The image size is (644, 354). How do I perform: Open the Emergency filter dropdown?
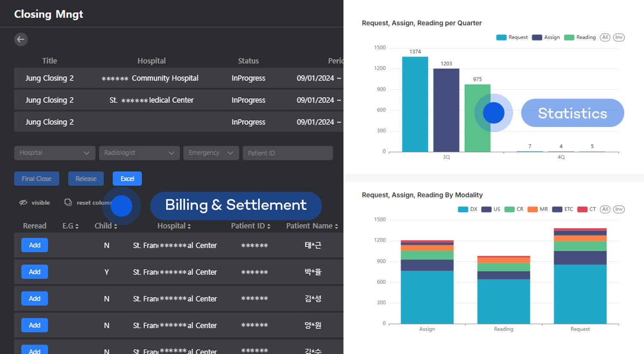[211, 153]
